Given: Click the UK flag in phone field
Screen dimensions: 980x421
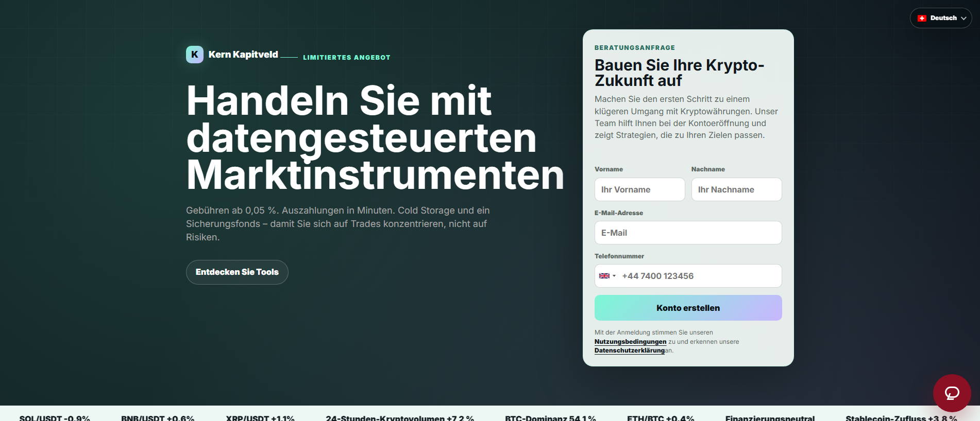Looking at the screenshot, I should tap(604, 276).
